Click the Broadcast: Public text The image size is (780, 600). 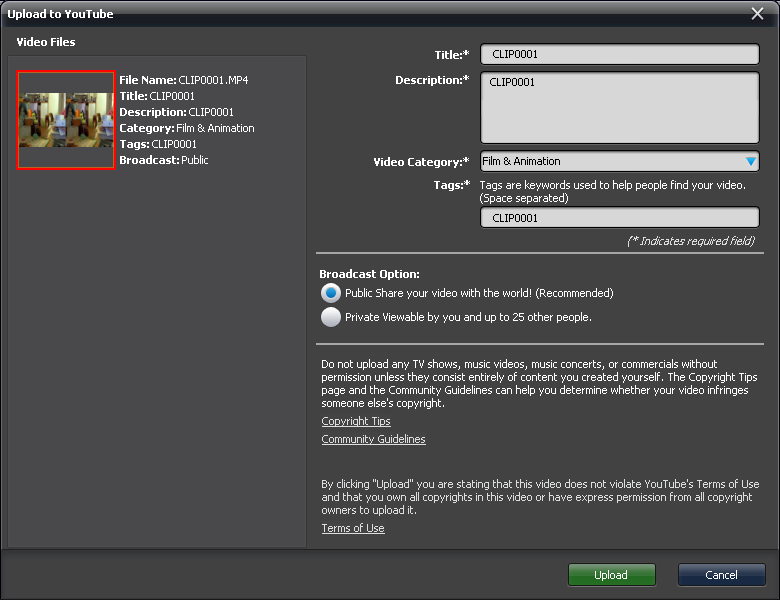pos(164,160)
